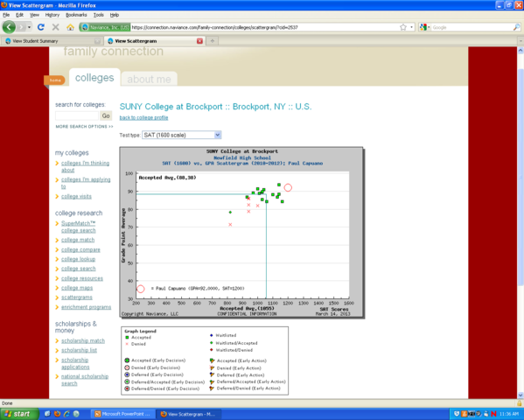Click View Scattergram taskbar button
This screenshot has width=524, height=420.
(x=189, y=414)
